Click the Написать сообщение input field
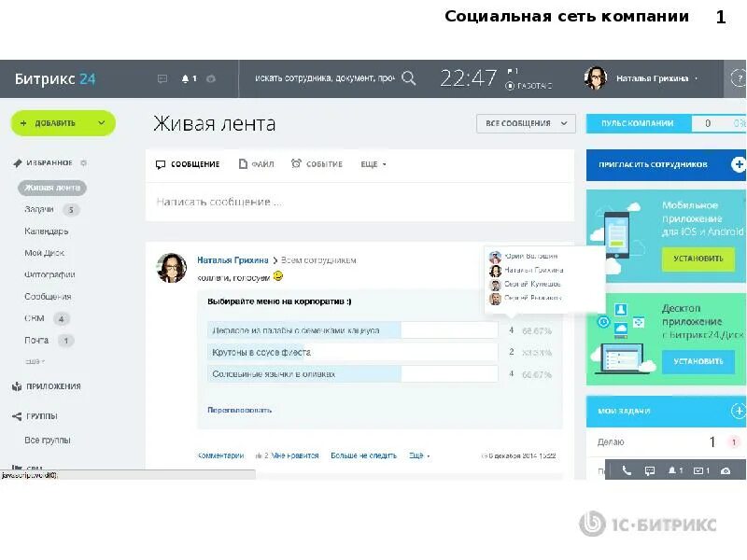 359,202
